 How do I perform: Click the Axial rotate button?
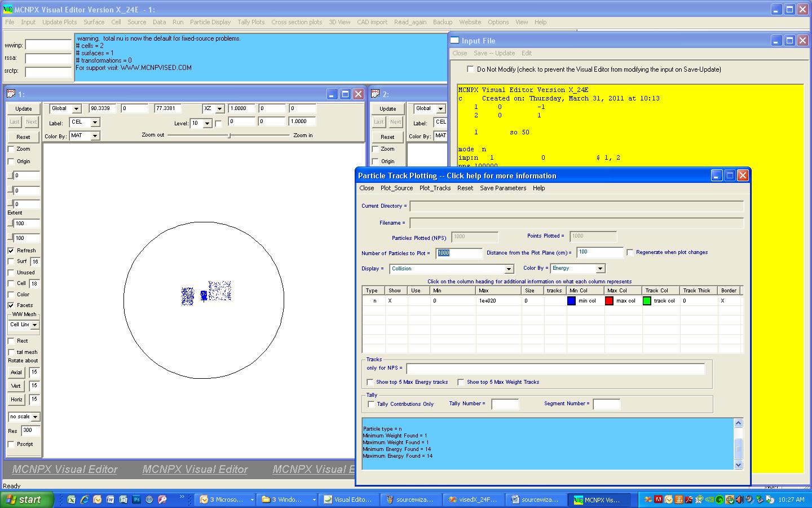point(16,373)
